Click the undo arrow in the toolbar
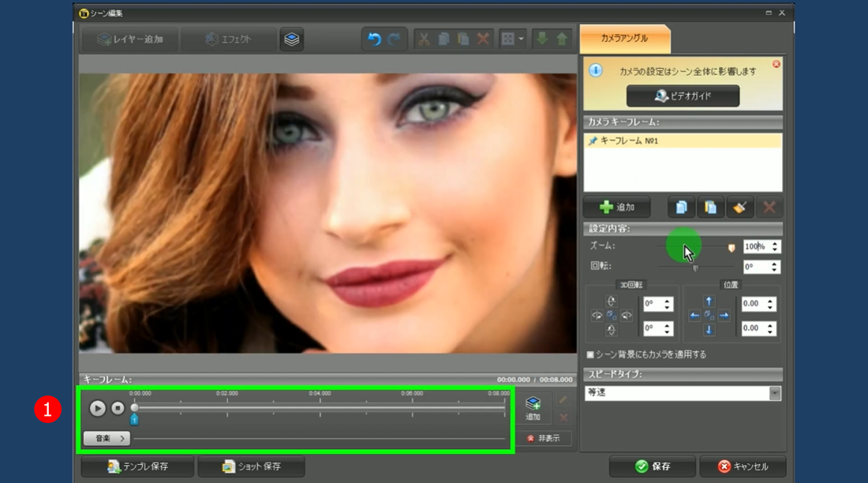Viewport: 868px width, 483px height. pos(374,39)
